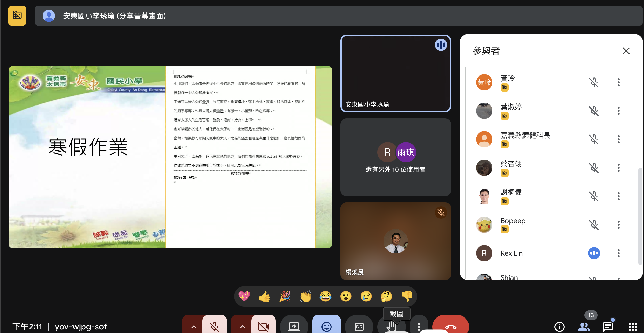The width and height of the screenshot is (644, 333).
Task: Open more options for Rex Lin
Action: 618,253
